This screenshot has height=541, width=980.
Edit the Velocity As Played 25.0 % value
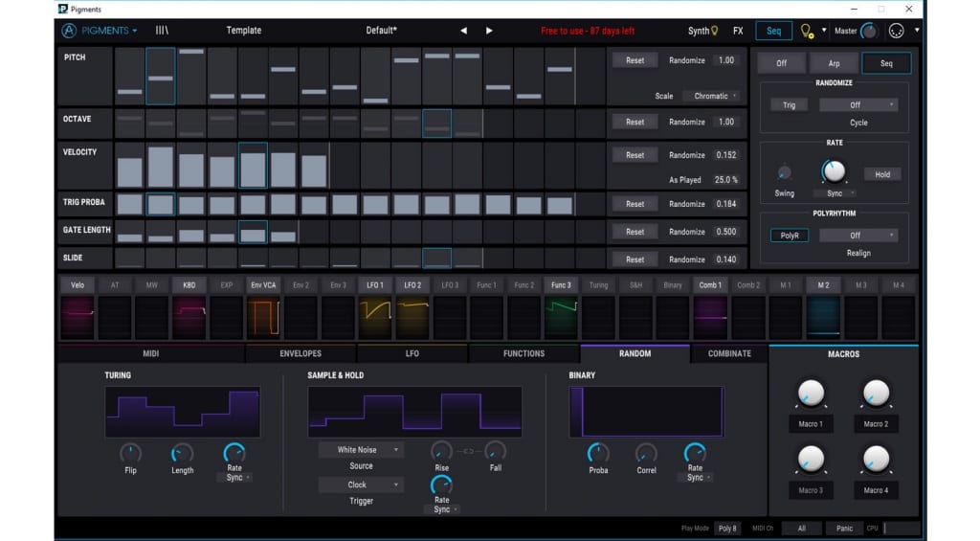[x=725, y=179]
